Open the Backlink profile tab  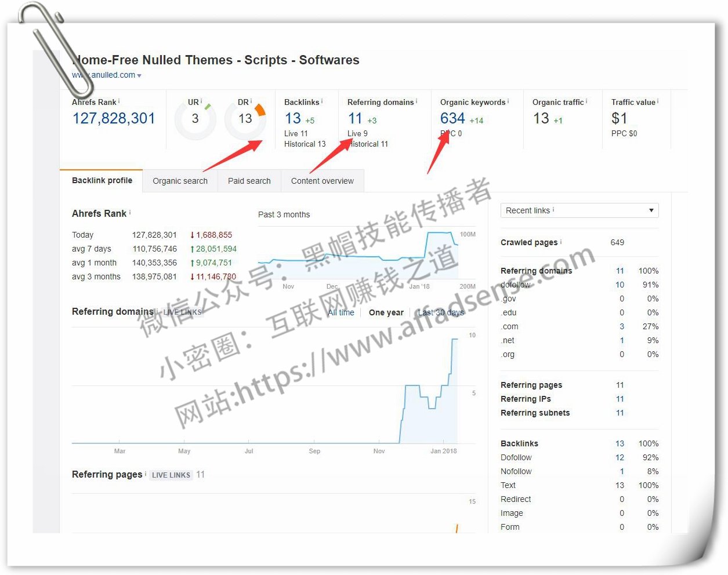pos(102,180)
